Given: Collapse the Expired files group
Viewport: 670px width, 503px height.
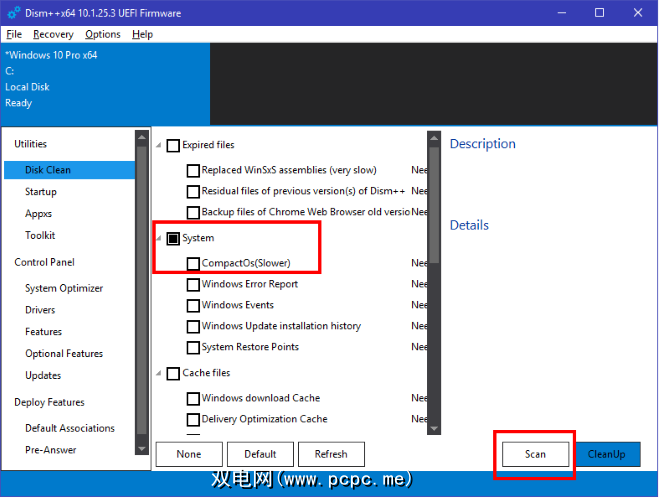Looking at the screenshot, I should pyautogui.click(x=159, y=145).
